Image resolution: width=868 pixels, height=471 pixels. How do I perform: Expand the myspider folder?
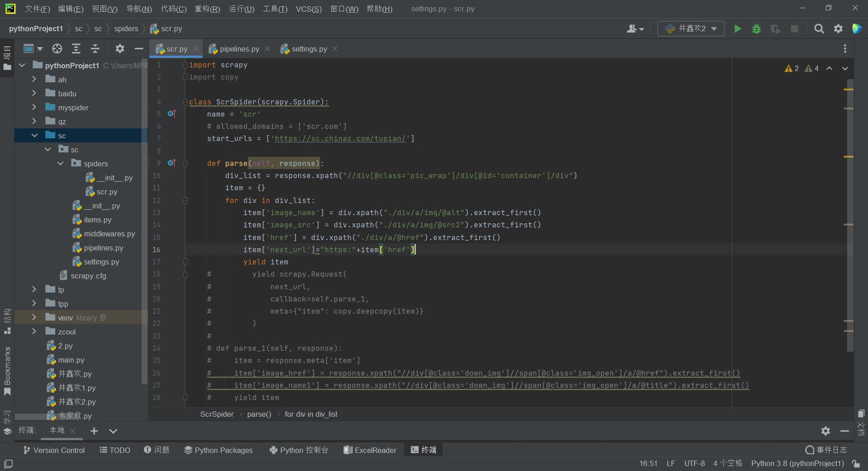34,108
